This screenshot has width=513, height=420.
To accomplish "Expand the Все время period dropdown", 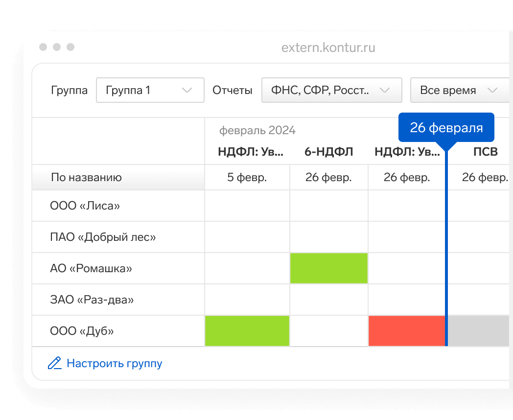I will pyautogui.click(x=458, y=90).
